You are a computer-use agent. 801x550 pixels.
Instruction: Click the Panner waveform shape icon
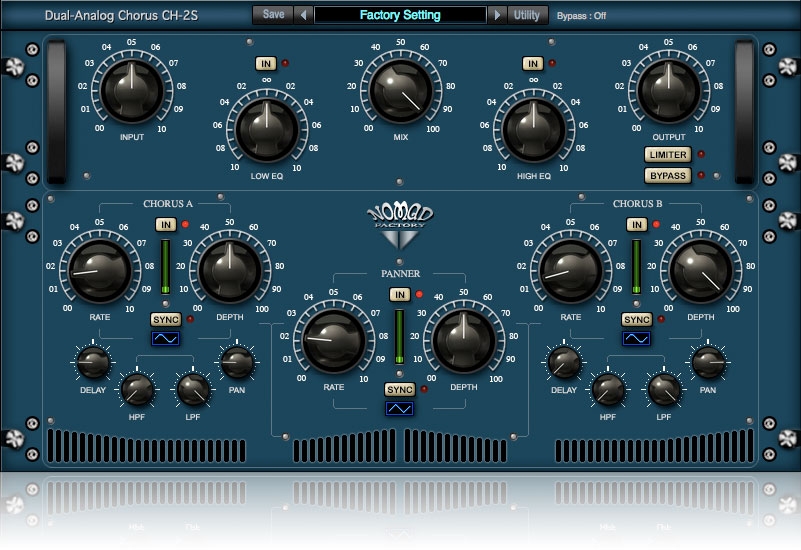tap(400, 409)
